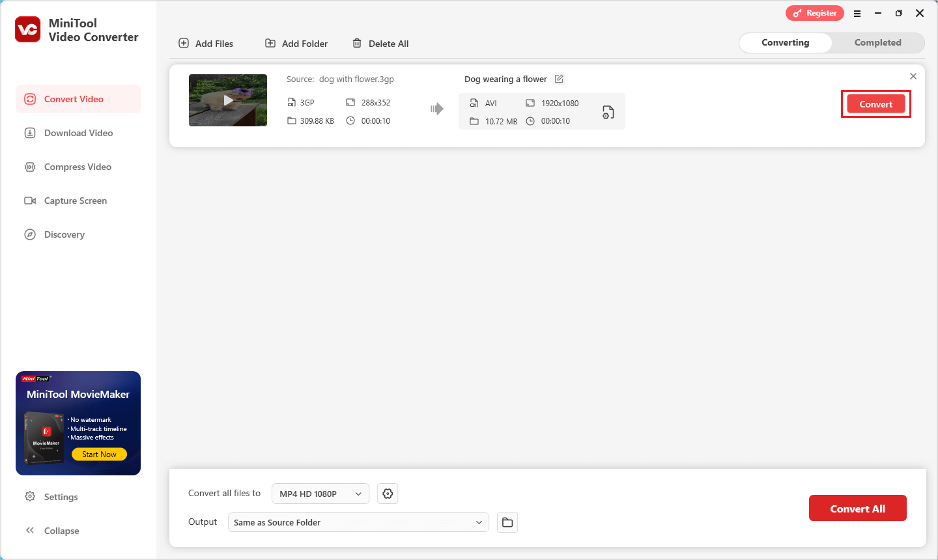Click the 288x352 source resolution
938x560 pixels.
coord(376,103)
